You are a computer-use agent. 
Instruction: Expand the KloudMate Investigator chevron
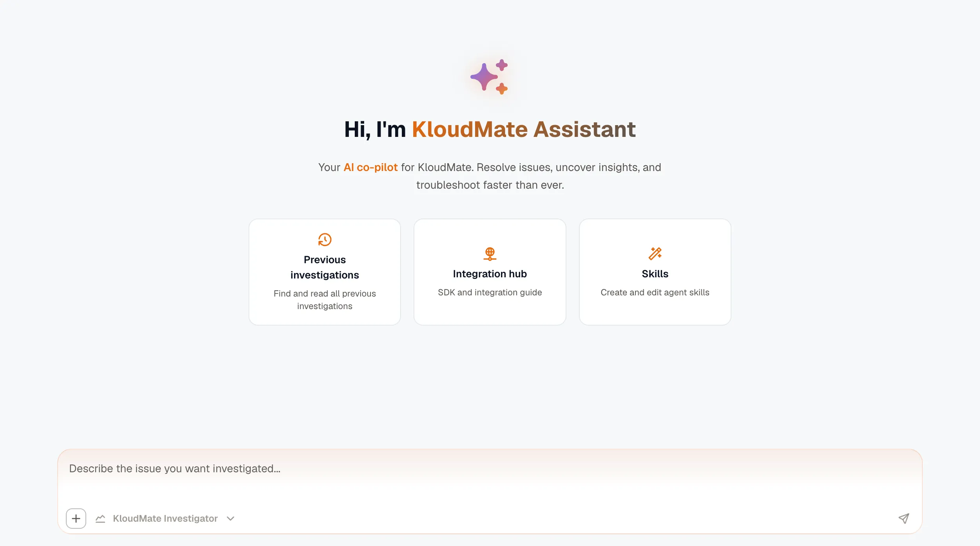point(230,519)
